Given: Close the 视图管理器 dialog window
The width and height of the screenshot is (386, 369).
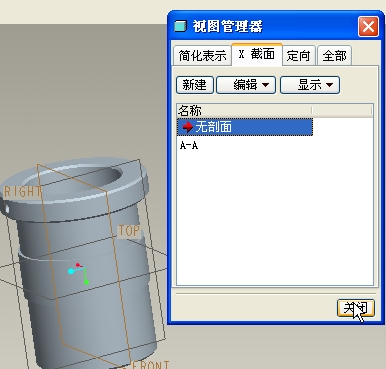Looking at the screenshot, I should point(368,26).
